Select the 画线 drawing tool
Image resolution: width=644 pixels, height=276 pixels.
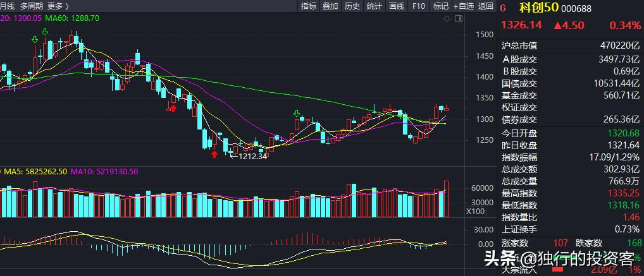[x=397, y=6]
